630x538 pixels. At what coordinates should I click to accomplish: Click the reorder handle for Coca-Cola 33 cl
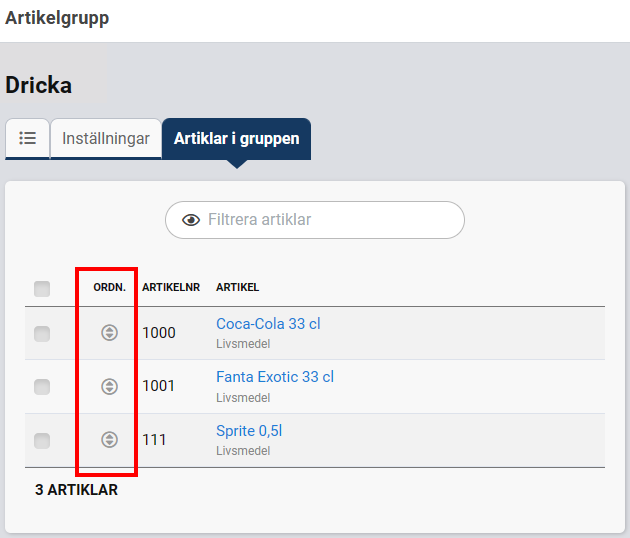tap(110, 333)
